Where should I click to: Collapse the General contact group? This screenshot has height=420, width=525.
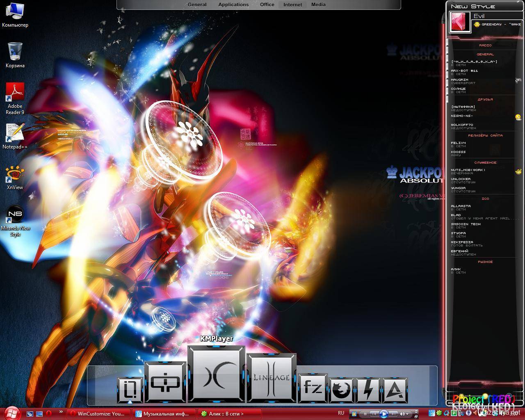coord(485,54)
